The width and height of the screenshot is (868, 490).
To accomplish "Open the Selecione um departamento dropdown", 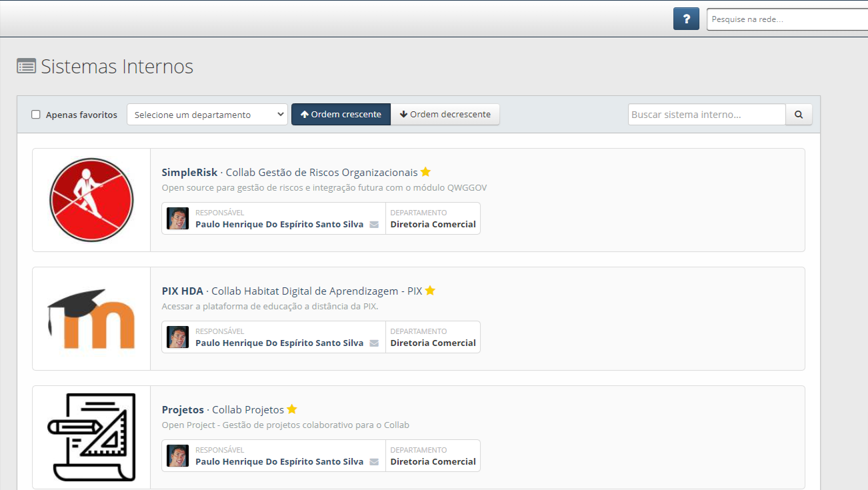I will coord(207,114).
